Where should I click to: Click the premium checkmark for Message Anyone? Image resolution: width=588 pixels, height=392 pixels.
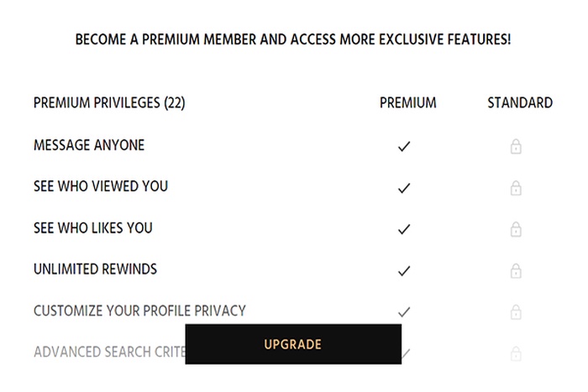[x=404, y=146]
